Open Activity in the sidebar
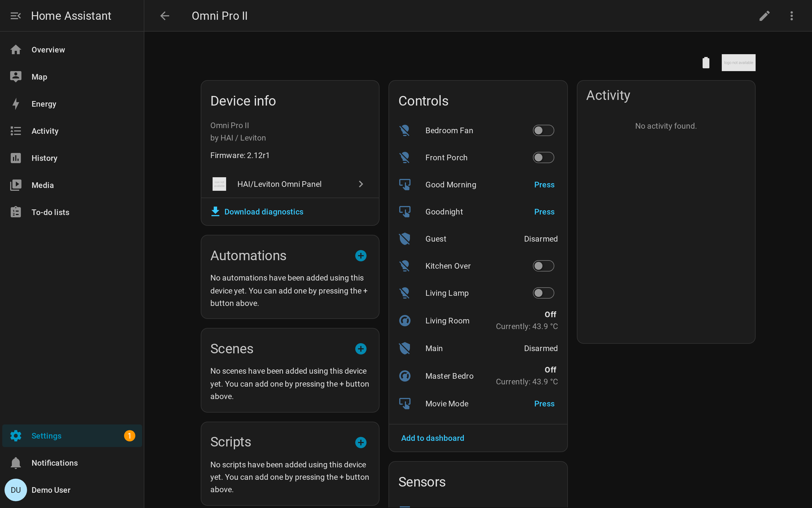The image size is (812, 508). pos(72,131)
